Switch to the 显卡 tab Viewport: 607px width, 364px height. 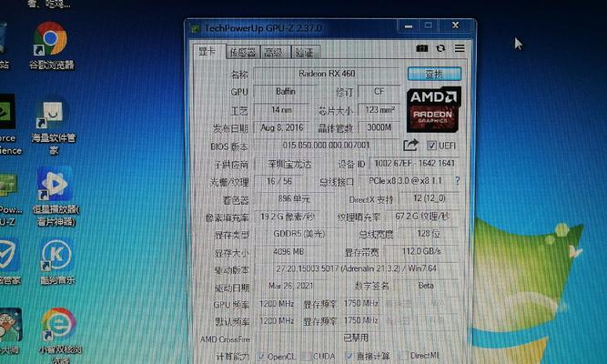pos(209,51)
